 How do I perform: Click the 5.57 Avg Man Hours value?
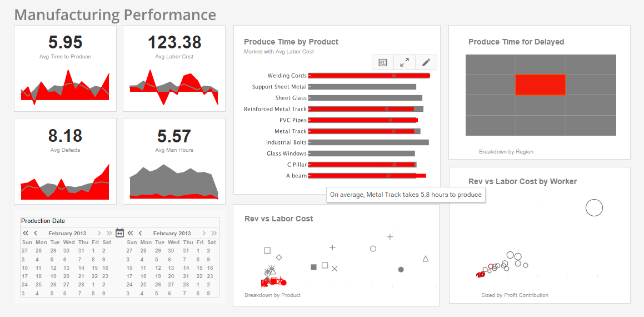pos(174,136)
